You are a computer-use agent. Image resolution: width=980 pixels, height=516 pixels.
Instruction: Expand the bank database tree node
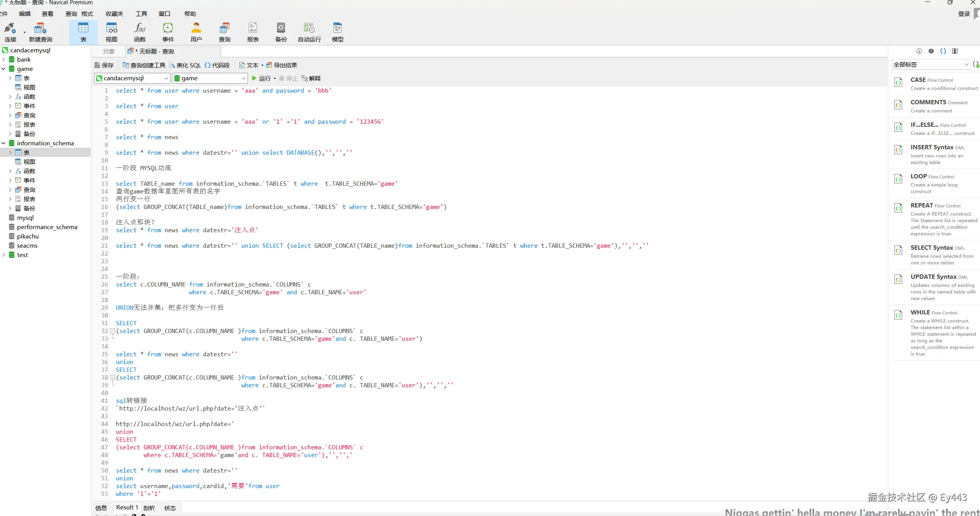pyautogui.click(x=4, y=60)
